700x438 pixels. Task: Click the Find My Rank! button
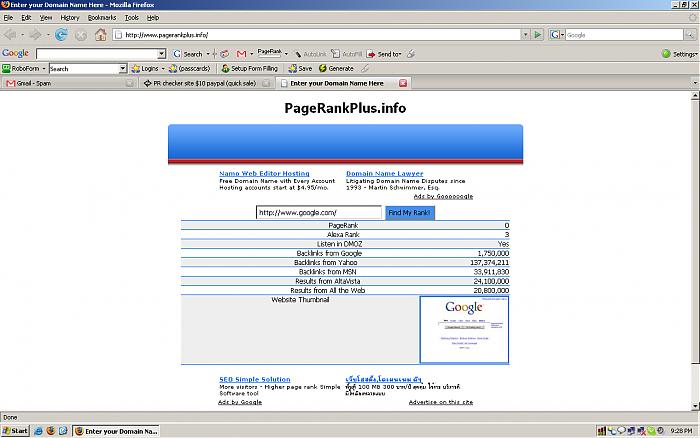point(409,212)
